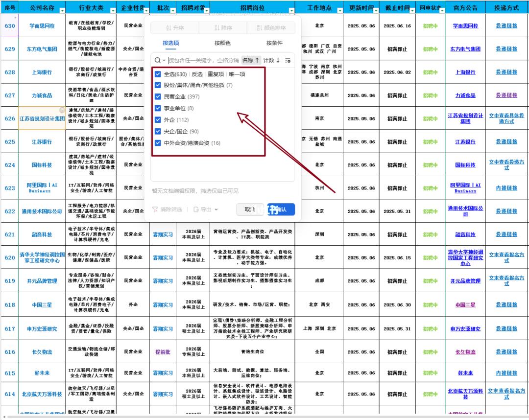Click 重复项 to select duplicates
The image size is (529, 420).
click(216, 74)
